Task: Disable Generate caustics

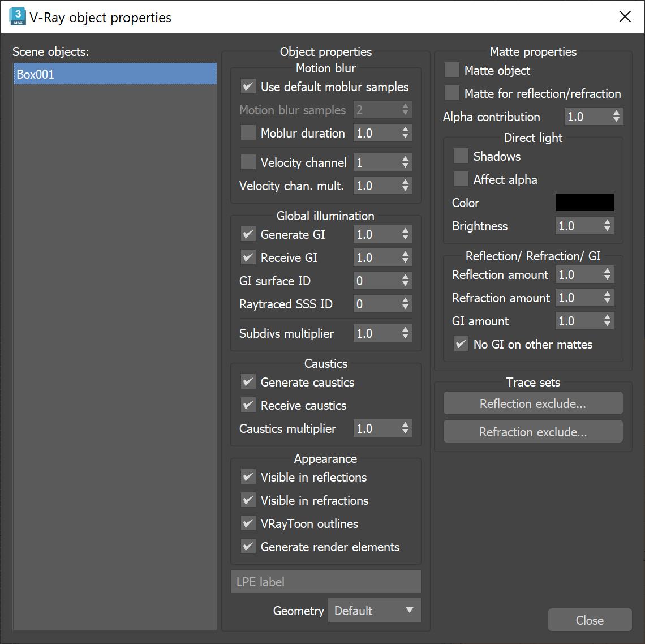Action: [248, 382]
